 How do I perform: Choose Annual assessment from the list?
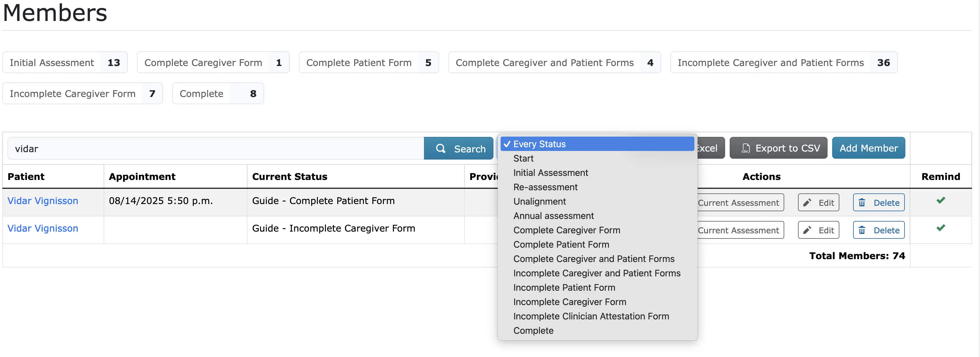pos(597,216)
